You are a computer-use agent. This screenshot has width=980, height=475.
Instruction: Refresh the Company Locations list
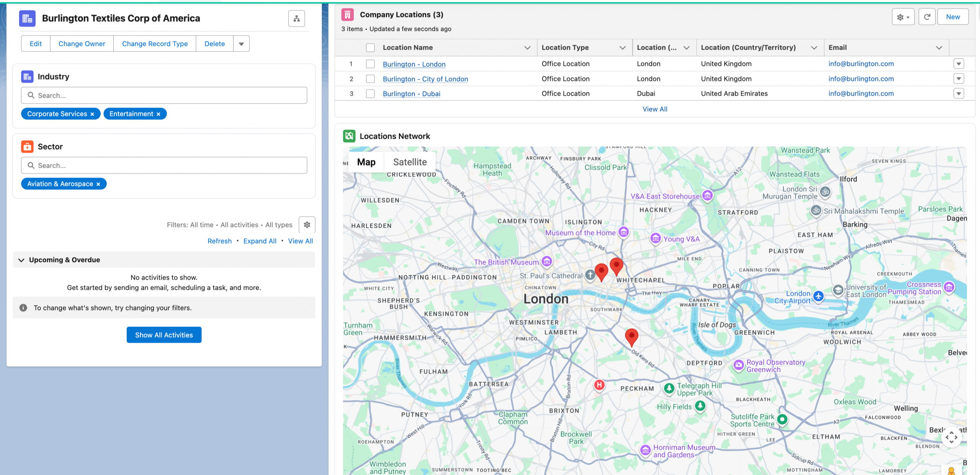(x=927, y=17)
